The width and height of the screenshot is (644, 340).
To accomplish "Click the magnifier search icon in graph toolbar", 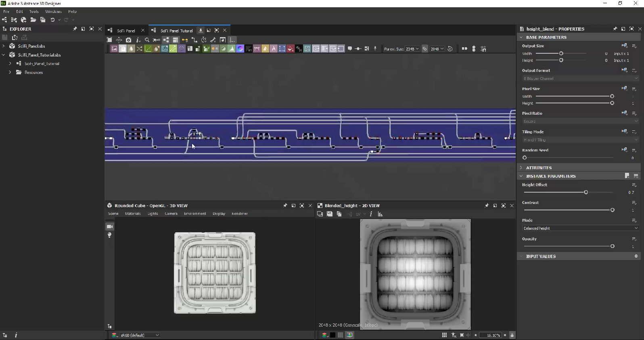I will coord(147,40).
